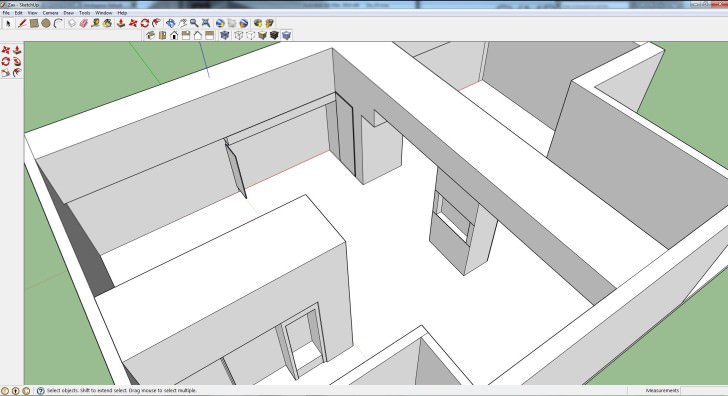
Task: Switch to Back view
Action: [x=198, y=35]
